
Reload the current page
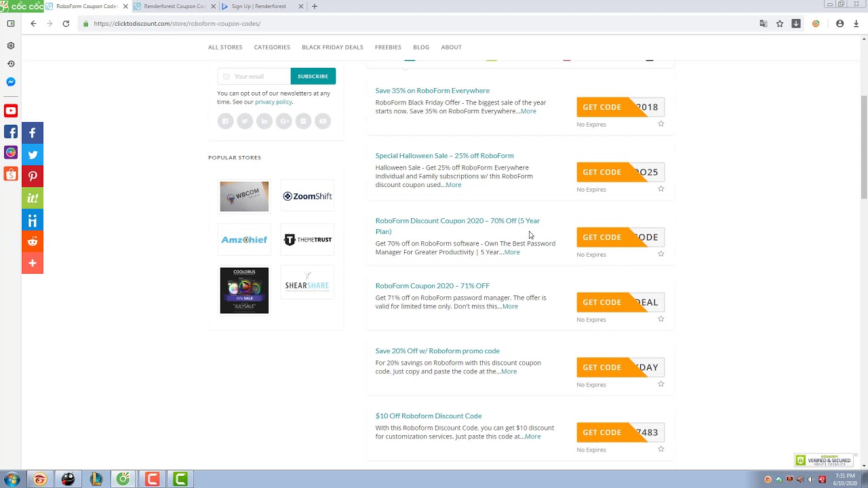point(66,24)
